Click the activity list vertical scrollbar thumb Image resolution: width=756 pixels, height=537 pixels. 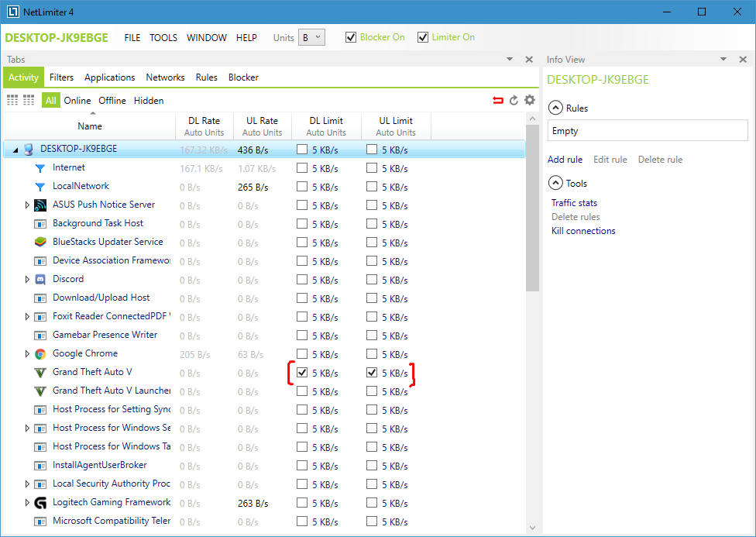[x=532, y=208]
